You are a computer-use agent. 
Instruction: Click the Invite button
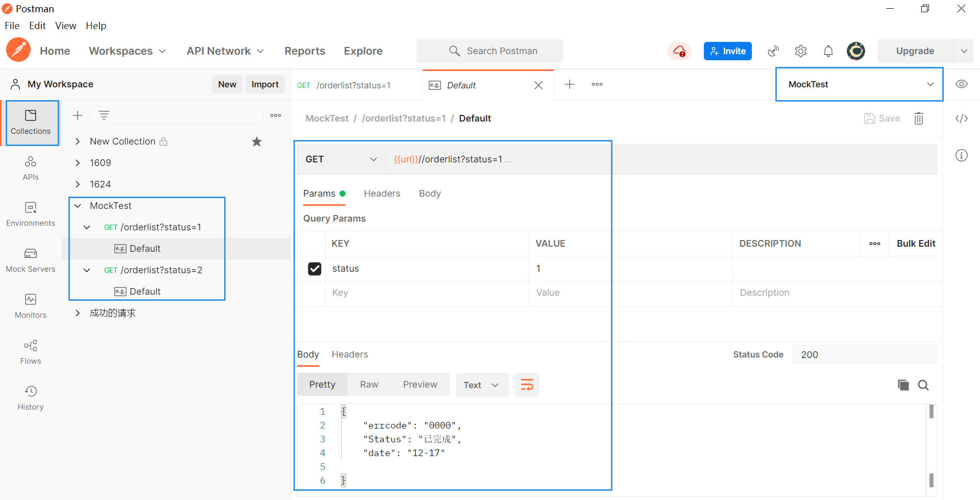[x=728, y=51]
